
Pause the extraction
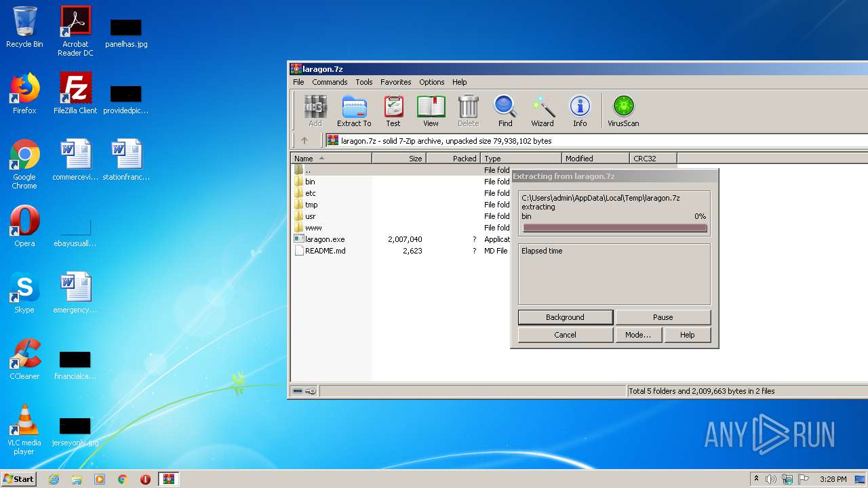663,317
